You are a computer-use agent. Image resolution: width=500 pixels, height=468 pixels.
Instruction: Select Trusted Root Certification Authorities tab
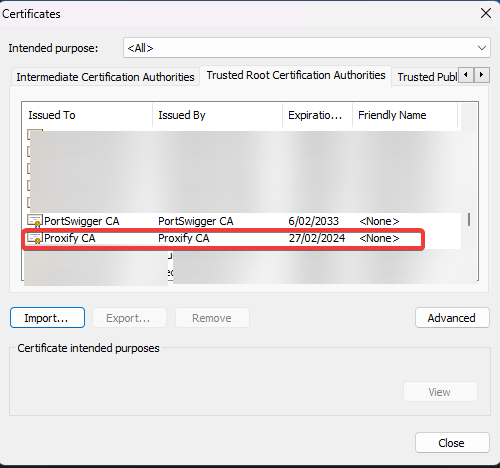[296, 75]
